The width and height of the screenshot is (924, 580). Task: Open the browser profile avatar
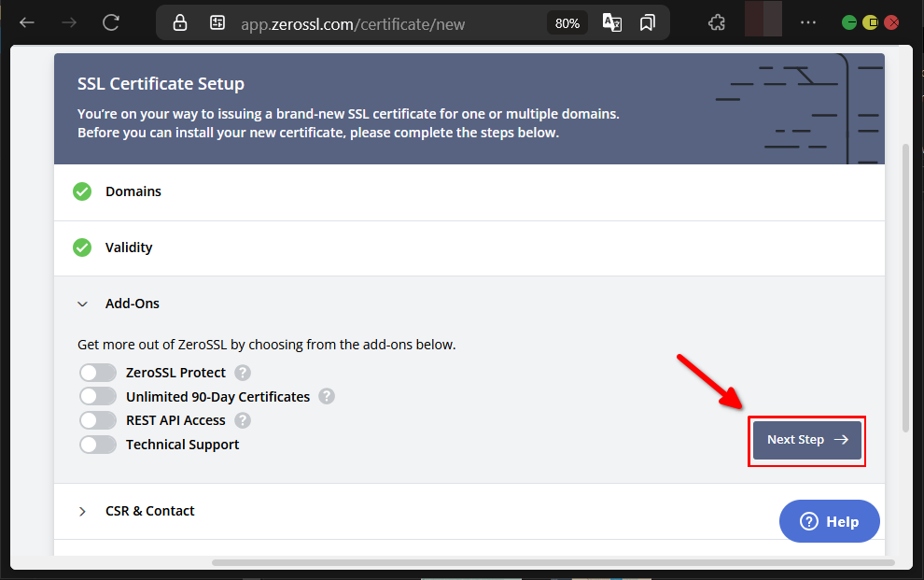pos(763,19)
